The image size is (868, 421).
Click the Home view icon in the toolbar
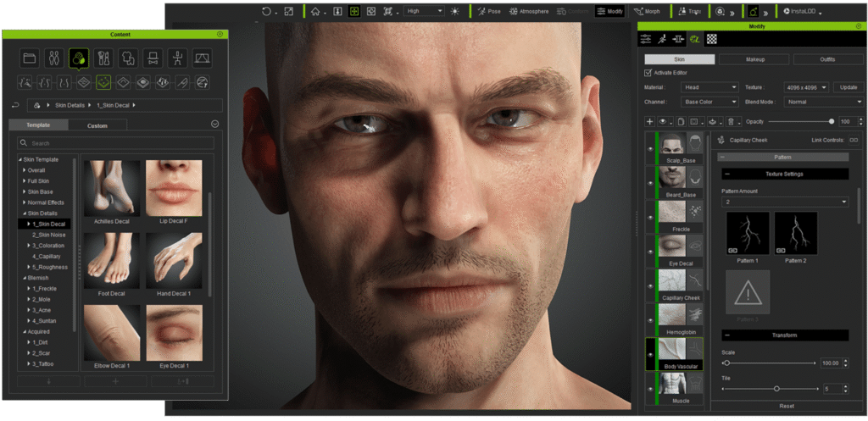[x=316, y=12]
